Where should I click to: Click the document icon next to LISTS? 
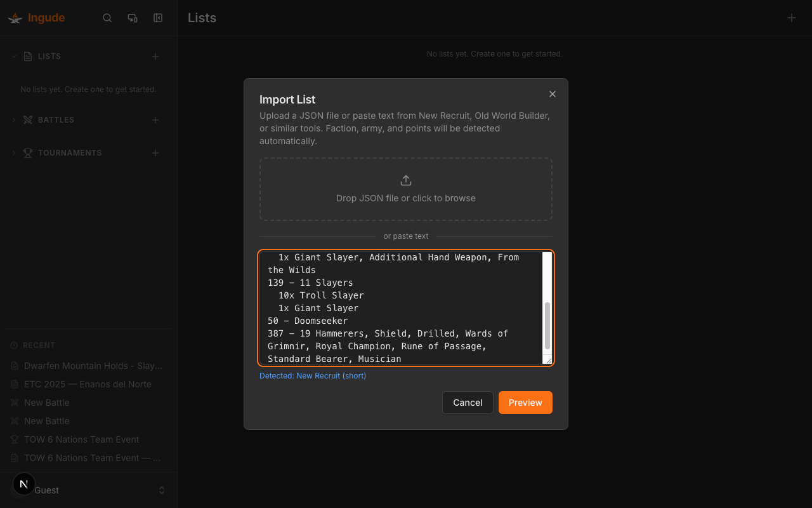(x=27, y=56)
